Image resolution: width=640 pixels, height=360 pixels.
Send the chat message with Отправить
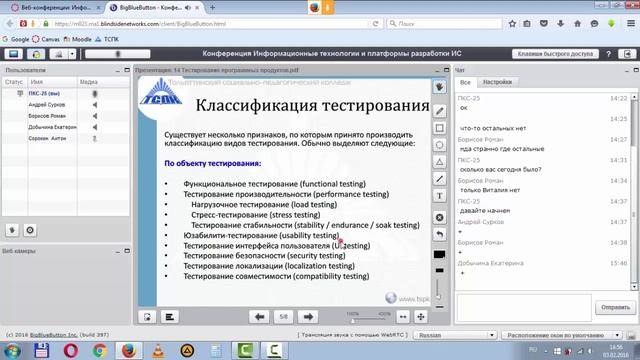pos(616,307)
